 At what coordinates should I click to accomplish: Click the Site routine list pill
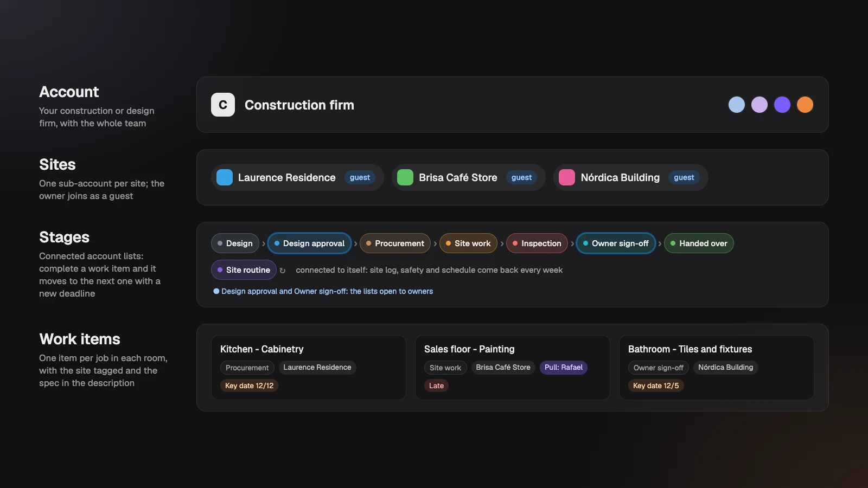click(x=244, y=270)
